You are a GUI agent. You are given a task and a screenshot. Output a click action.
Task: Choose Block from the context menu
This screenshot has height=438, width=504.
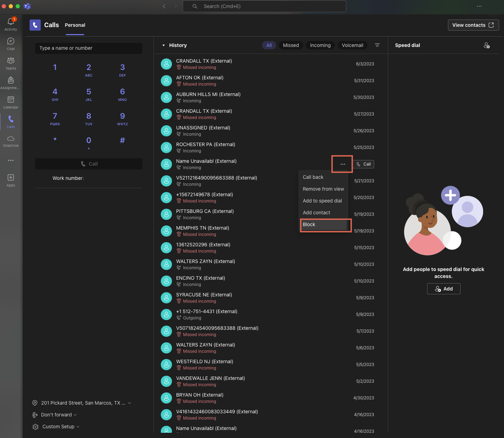pyautogui.click(x=323, y=224)
